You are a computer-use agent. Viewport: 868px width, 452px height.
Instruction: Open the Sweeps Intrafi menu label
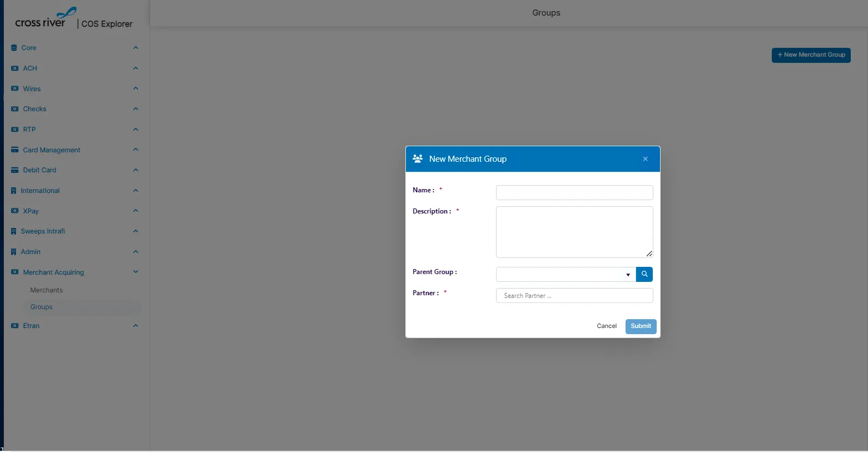click(43, 231)
